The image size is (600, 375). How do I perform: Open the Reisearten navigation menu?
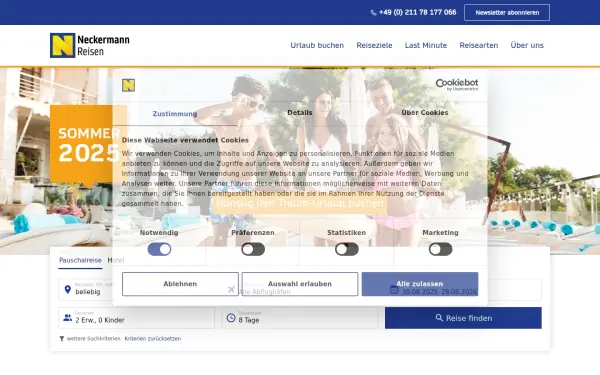(x=479, y=45)
